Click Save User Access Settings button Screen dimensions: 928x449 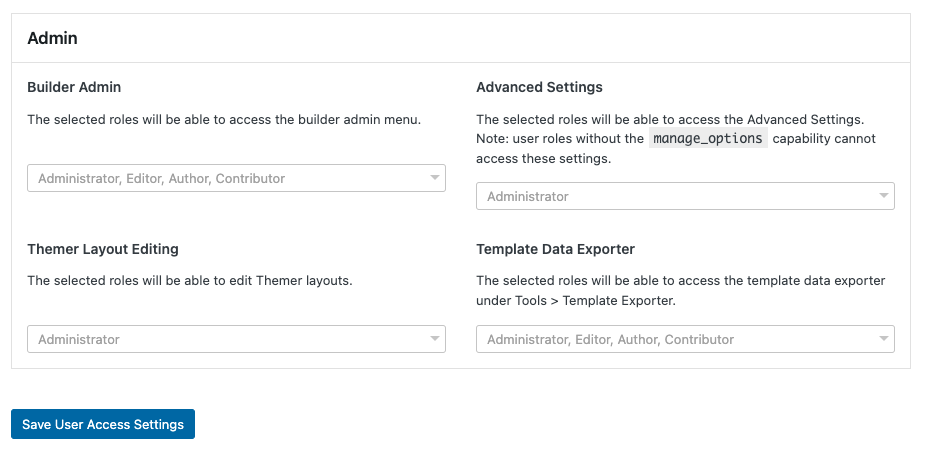point(103,424)
